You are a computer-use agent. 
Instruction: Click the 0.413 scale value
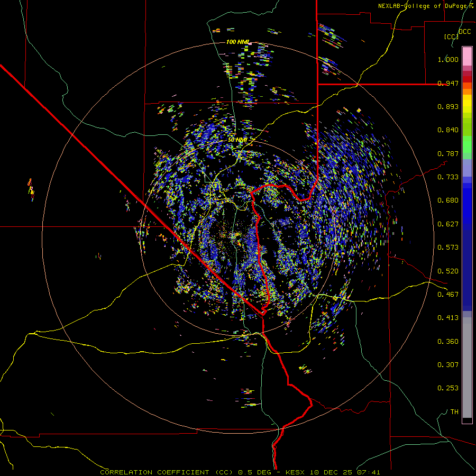(x=448, y=318)
